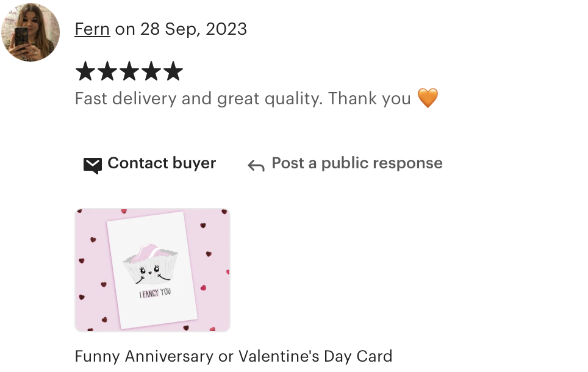Choose Post a public response text
This screenshot has height=372, width=588.
click(357, 163)
